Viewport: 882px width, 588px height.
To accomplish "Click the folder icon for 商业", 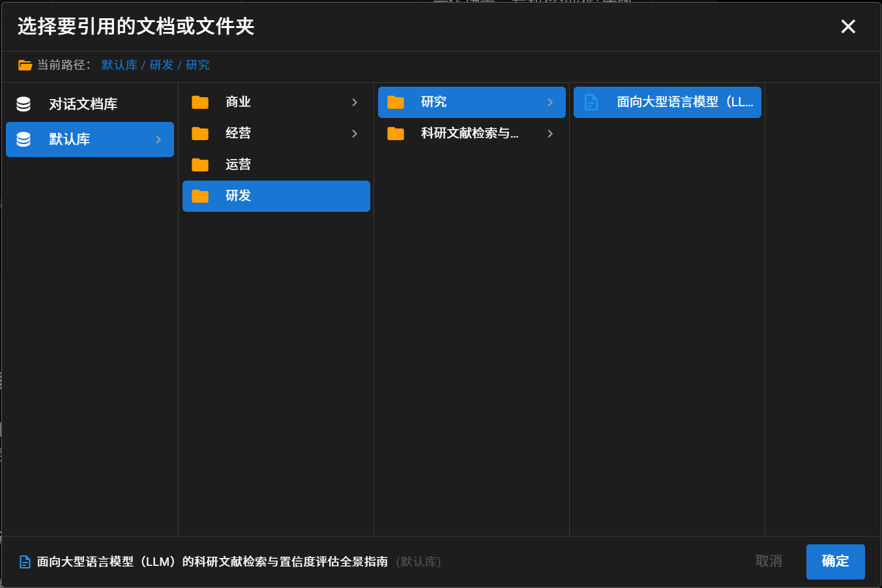I will tap(200, 102).
